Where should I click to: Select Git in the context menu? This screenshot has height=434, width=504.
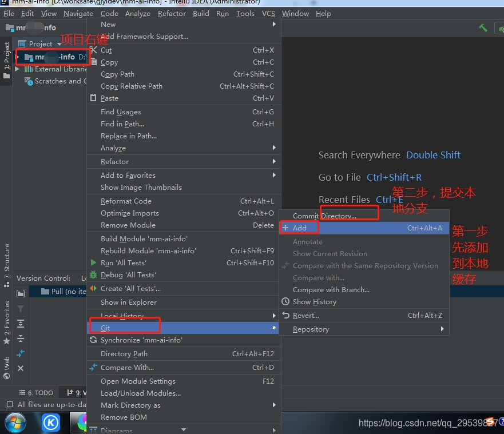(x=182, y=328)
